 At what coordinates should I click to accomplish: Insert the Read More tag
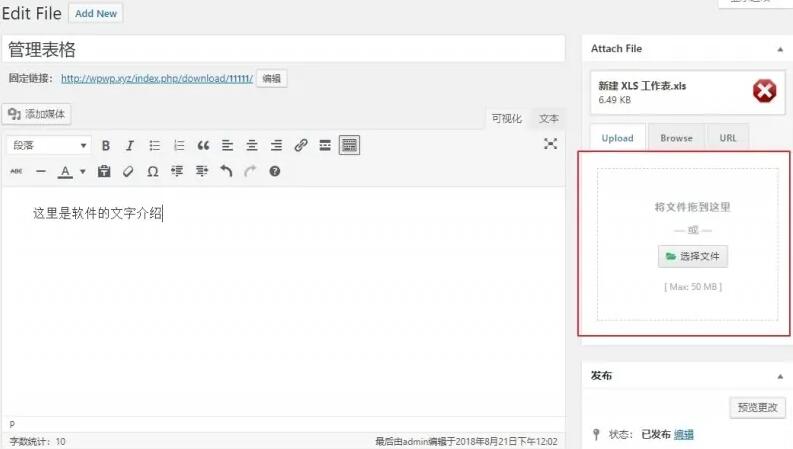pyautogui.click(x=325, y=146)
